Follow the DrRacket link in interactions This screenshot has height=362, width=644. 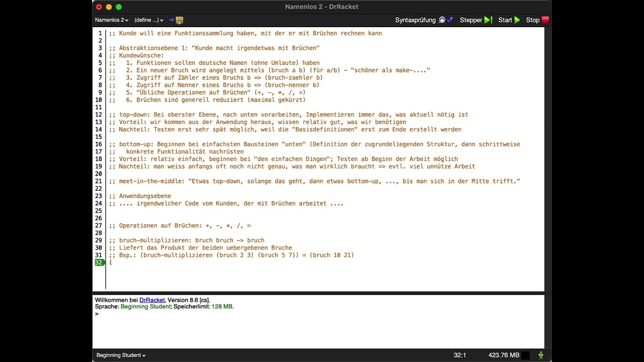point(152,300)
